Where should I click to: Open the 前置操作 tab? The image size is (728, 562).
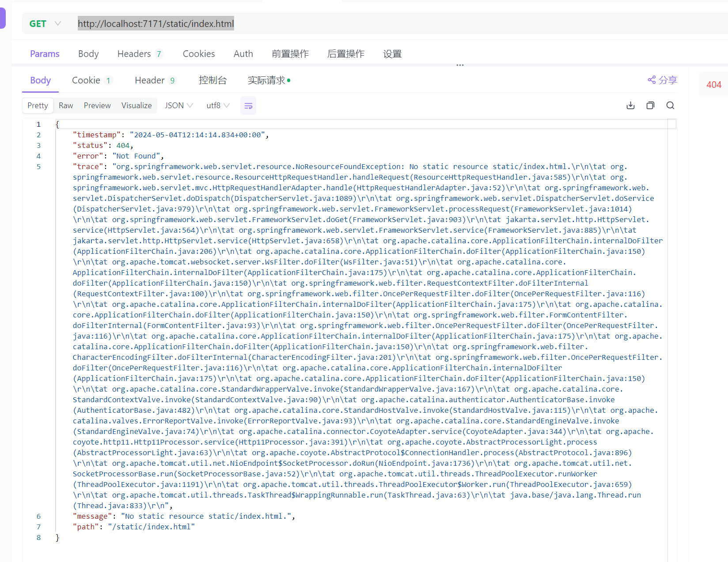click(290, 54)
